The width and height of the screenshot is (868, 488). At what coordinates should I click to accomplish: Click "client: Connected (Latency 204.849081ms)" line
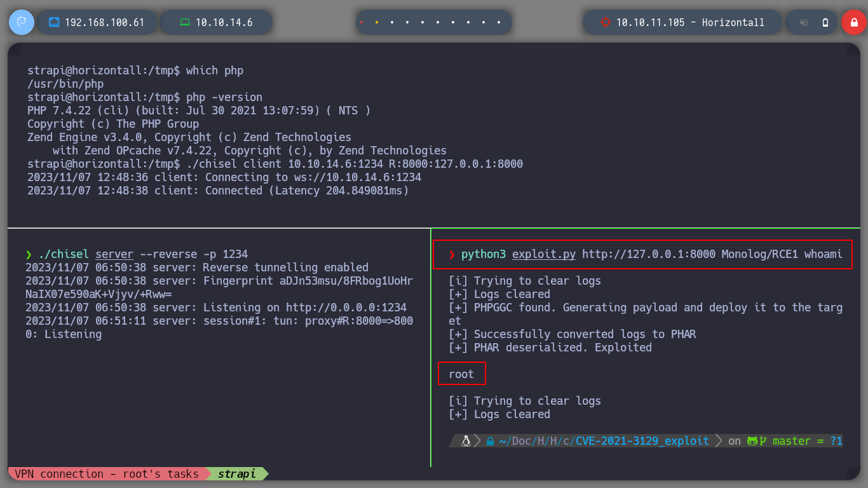[x=218, y=191]
